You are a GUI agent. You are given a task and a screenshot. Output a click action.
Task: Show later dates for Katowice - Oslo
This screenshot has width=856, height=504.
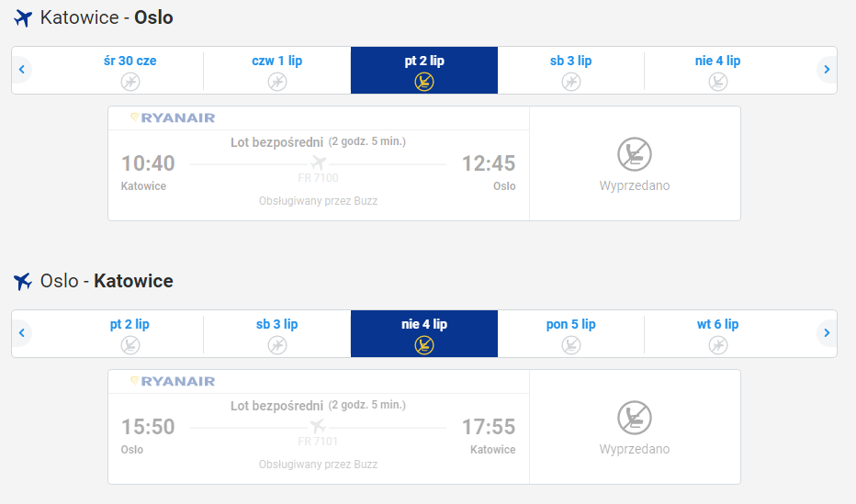click(827, 69)
